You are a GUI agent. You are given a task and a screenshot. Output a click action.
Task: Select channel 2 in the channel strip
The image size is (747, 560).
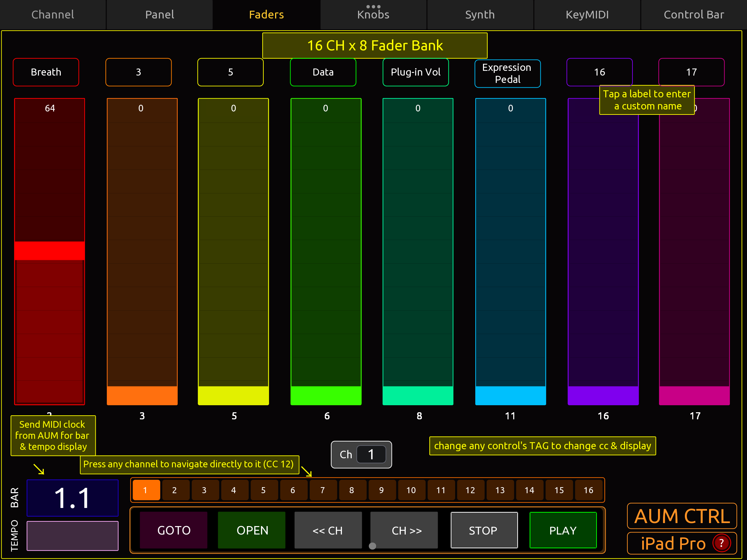(x=176, y=490)
